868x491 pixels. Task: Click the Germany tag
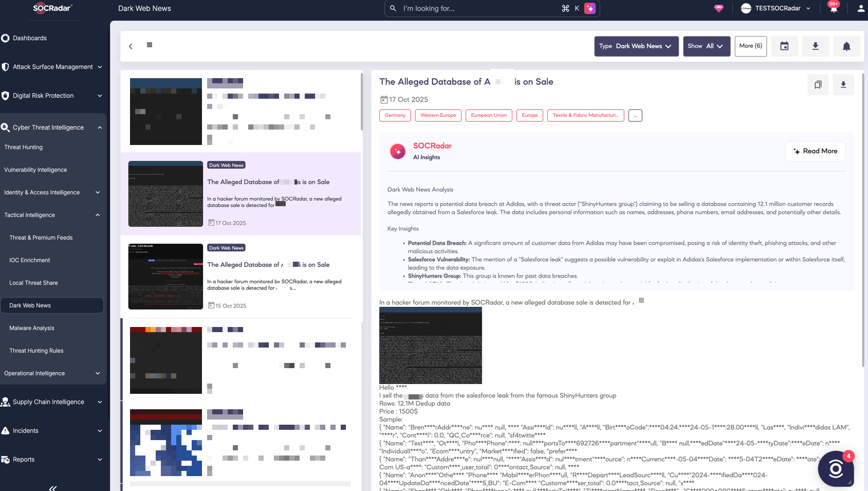pos(395,115)
